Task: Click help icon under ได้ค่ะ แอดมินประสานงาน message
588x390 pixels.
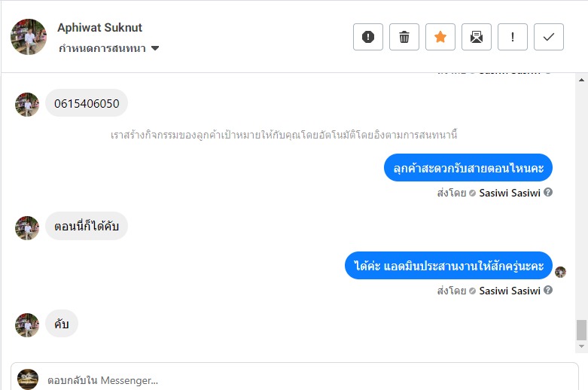Action: pos(548,290)
